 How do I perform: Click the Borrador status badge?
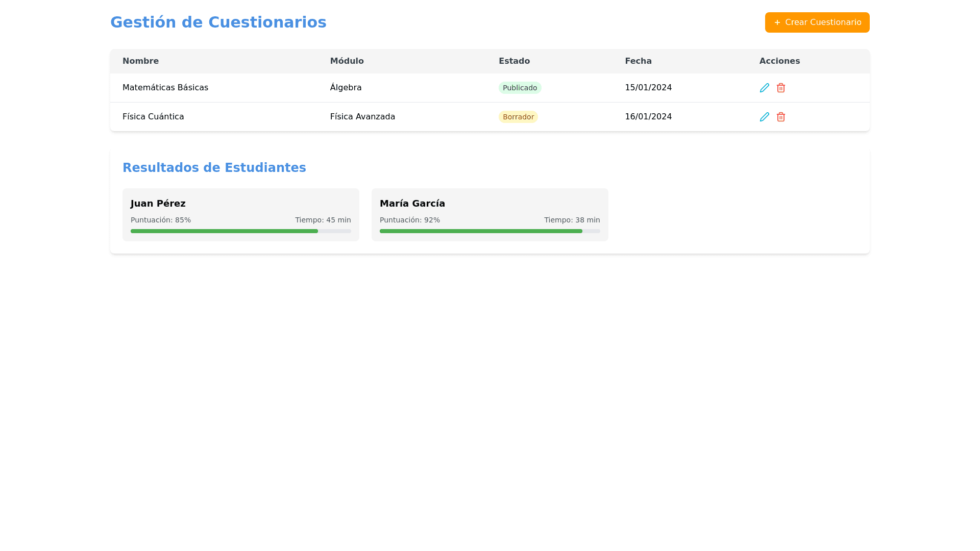point(518,117)
